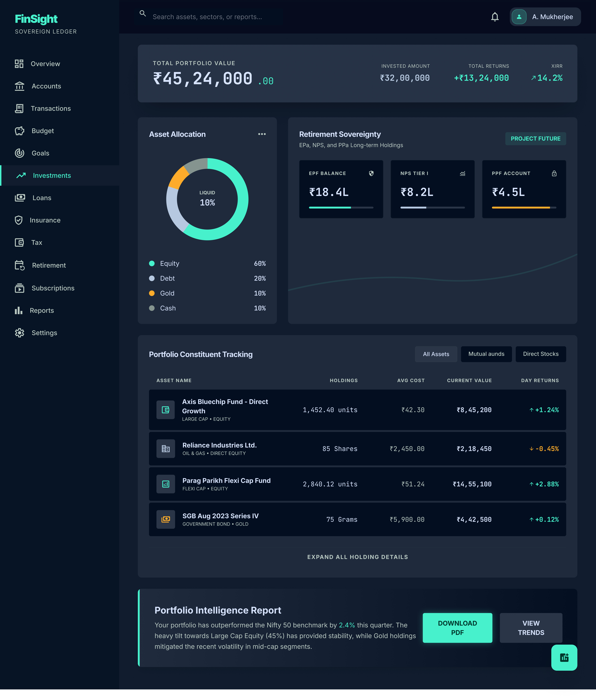Click the Equity legend color dot
This screenshot has height=700, width=596.
[x=152, y=263]
